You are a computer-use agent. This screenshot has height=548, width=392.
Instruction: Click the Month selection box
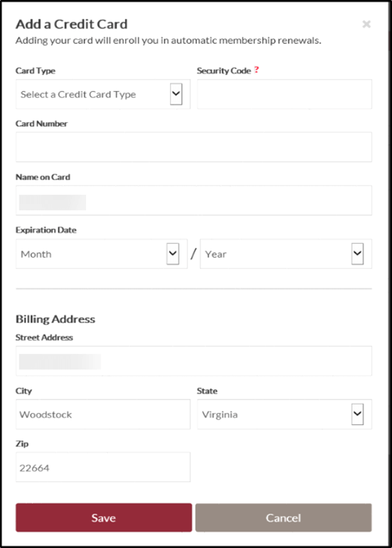(x=102, y=254)
